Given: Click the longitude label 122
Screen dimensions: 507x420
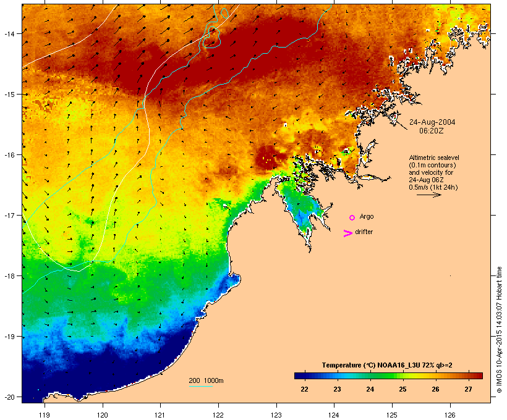Looking at the screenshot, I should coord(218,415).
